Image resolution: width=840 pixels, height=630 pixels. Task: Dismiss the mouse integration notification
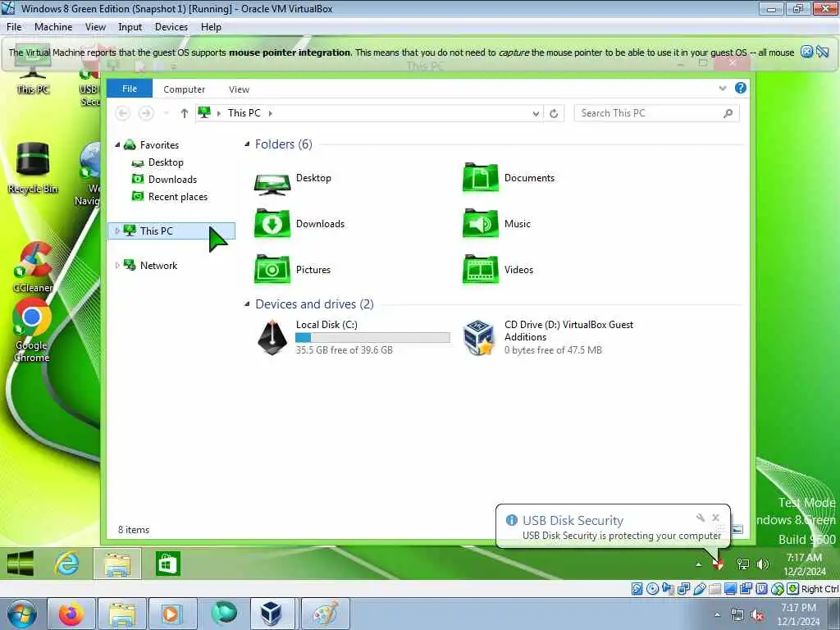click(x=806, y=52)
